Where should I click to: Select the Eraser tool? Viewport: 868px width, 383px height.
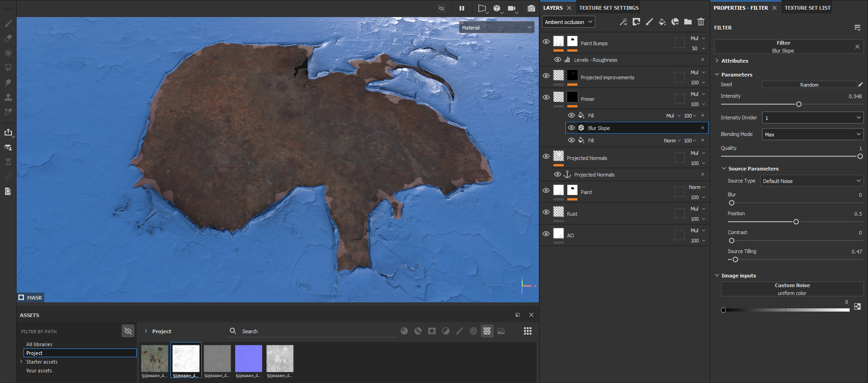pyautogui.click(x=8, y=38)
